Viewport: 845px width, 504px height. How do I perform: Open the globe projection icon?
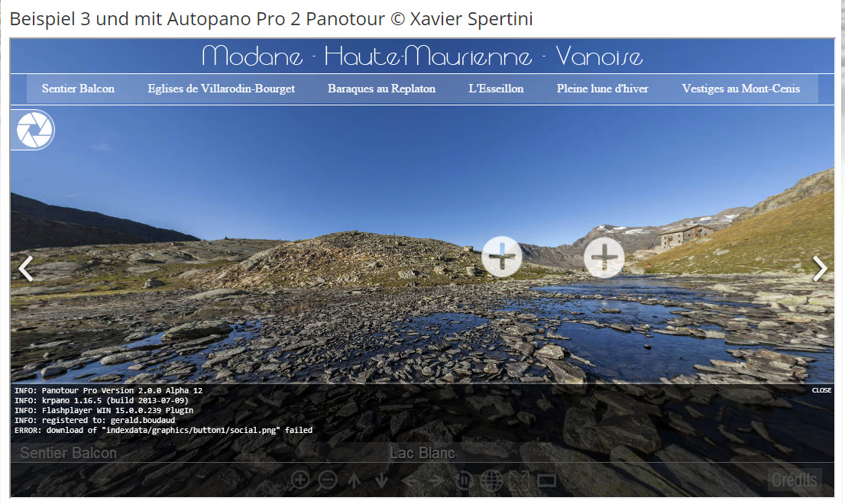491,480
